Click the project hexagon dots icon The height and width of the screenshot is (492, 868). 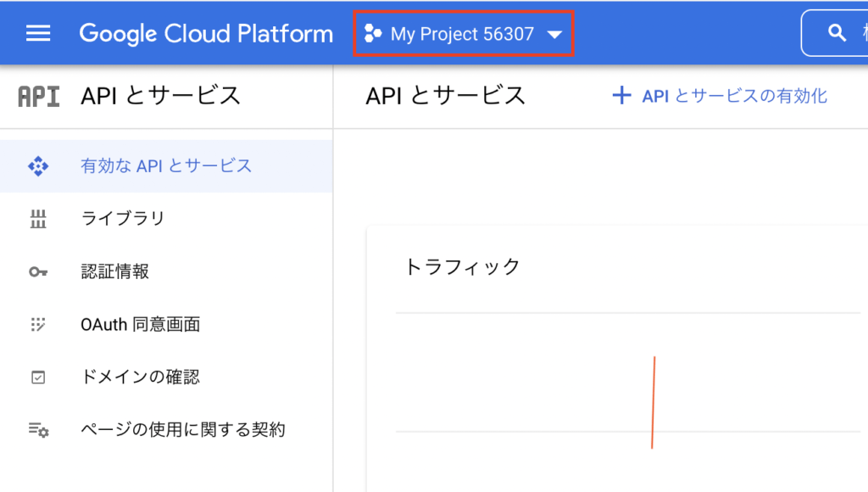point(372,35)
